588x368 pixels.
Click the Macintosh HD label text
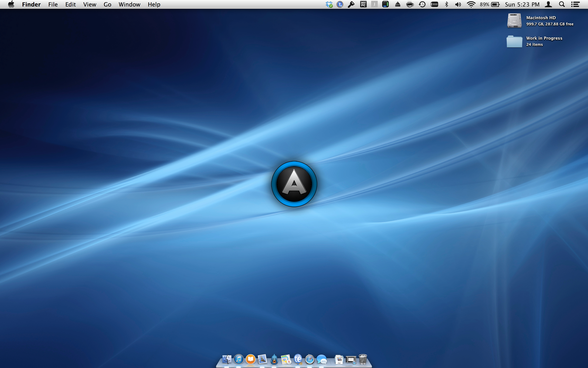[x=541, y=18]
